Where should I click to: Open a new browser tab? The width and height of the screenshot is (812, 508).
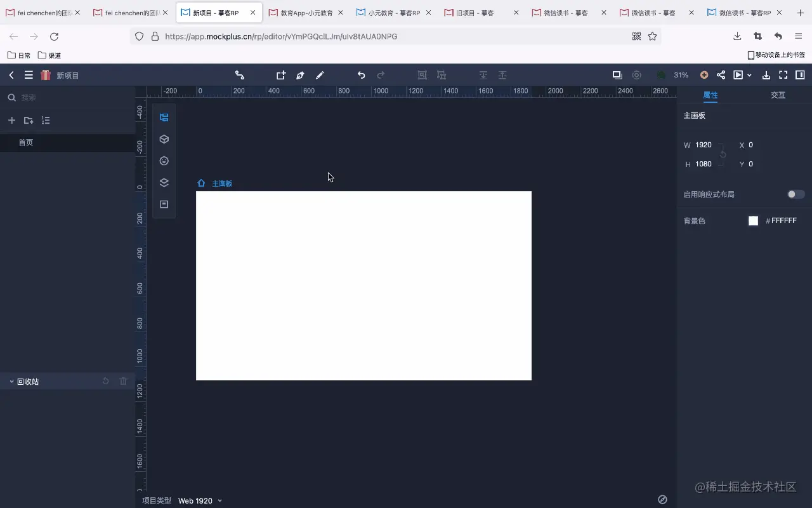[x=800, y=13]
